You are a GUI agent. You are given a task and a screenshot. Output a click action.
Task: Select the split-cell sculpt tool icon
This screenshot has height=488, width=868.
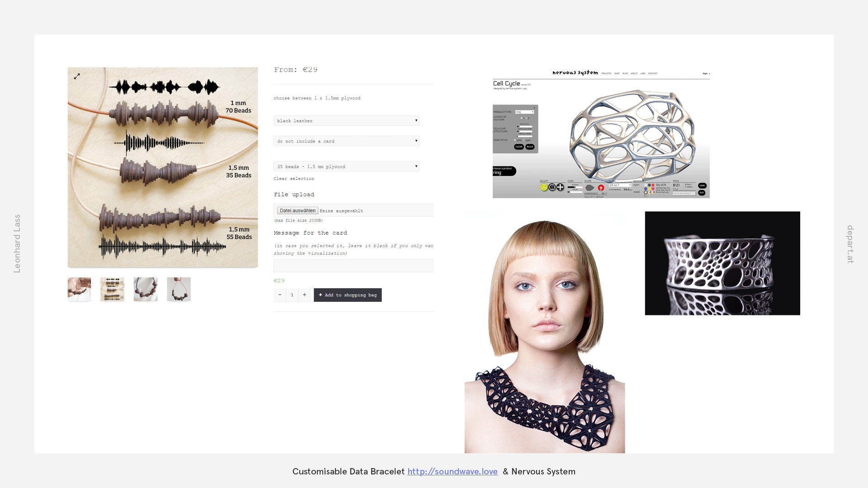coord(552,187)
